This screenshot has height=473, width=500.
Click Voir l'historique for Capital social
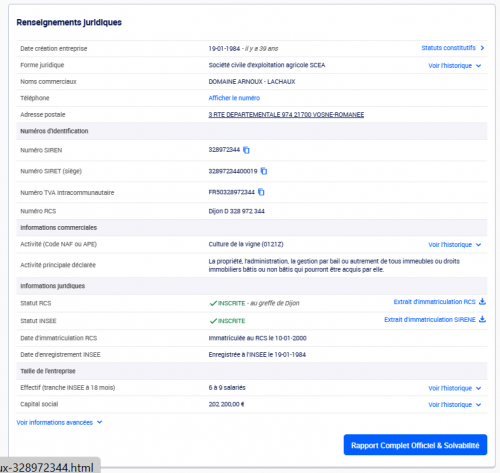450,405
